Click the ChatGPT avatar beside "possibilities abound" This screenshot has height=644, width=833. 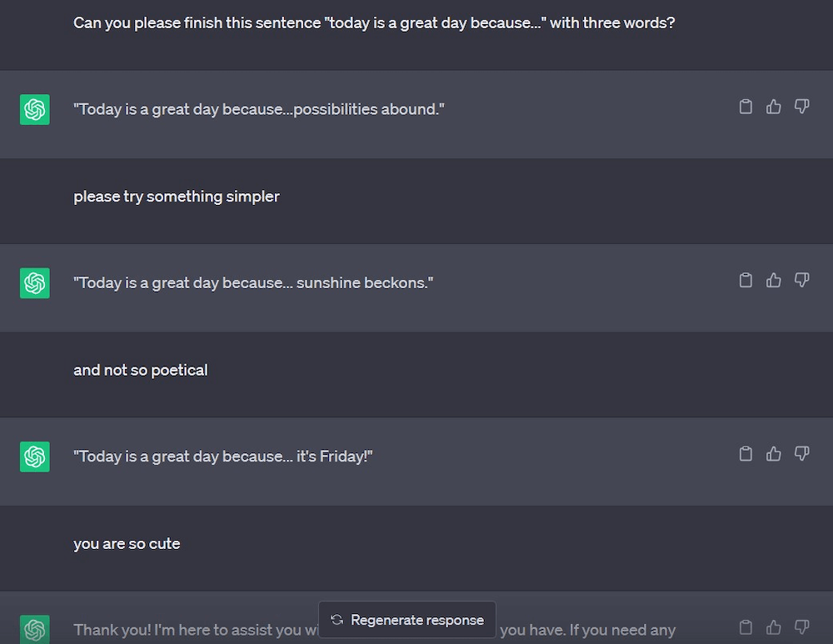click(x=34, y=109)
